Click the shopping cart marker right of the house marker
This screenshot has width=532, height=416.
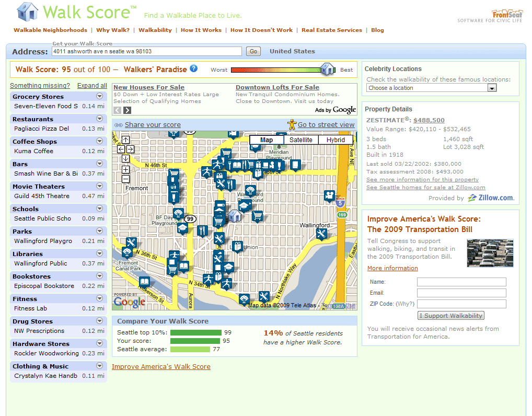click(258, 215)
